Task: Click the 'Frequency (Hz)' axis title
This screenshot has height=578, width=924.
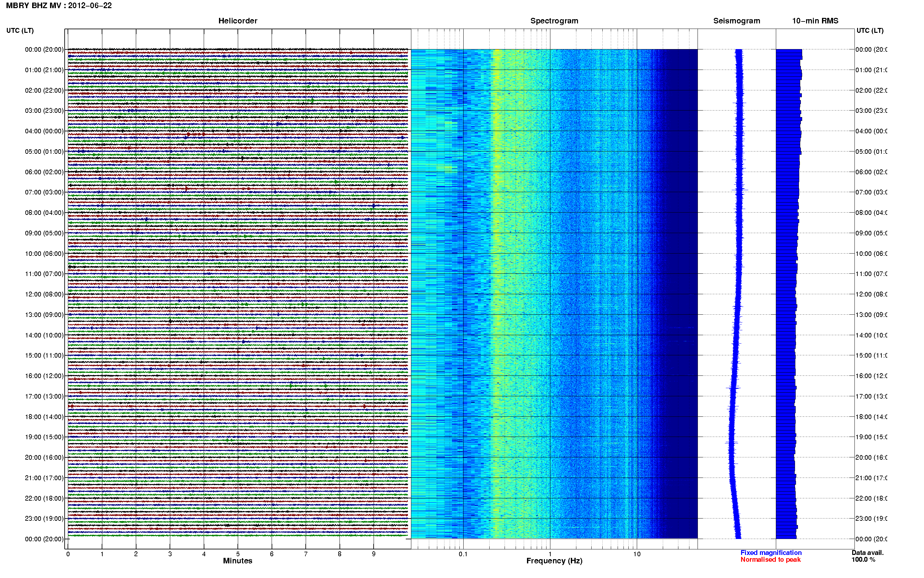Action: point(554,561)
